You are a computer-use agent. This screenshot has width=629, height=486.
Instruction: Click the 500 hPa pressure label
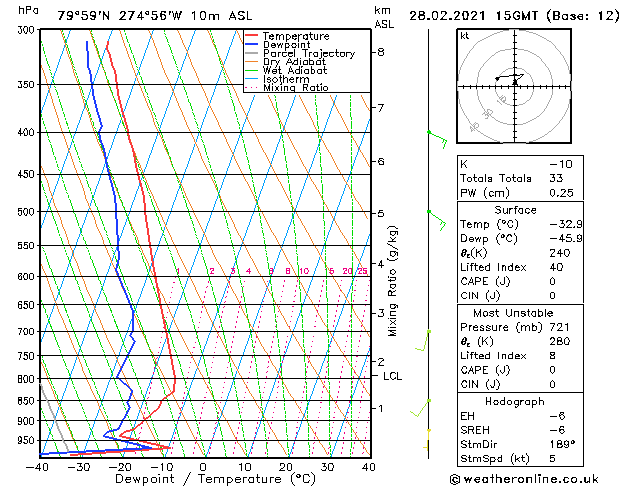point(26,211)
